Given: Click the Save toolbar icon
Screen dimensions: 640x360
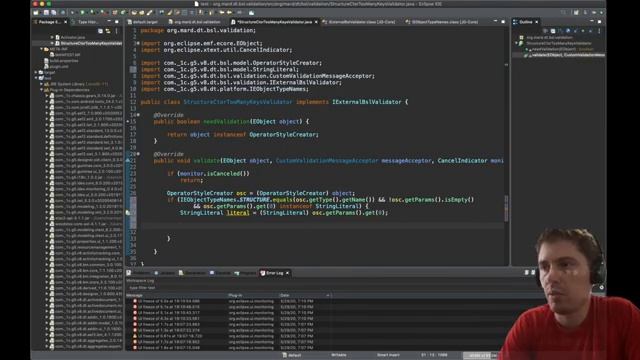Looking at the screenshot, I should 46,13.
